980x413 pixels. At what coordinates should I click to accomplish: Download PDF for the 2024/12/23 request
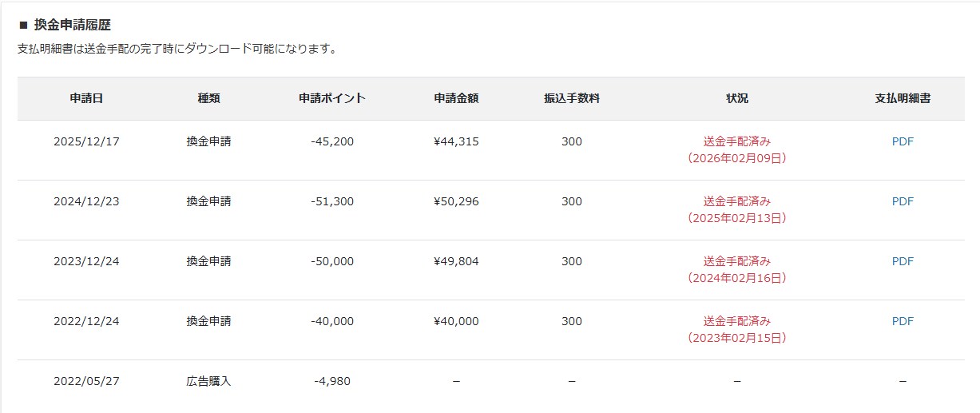[903, 201]
